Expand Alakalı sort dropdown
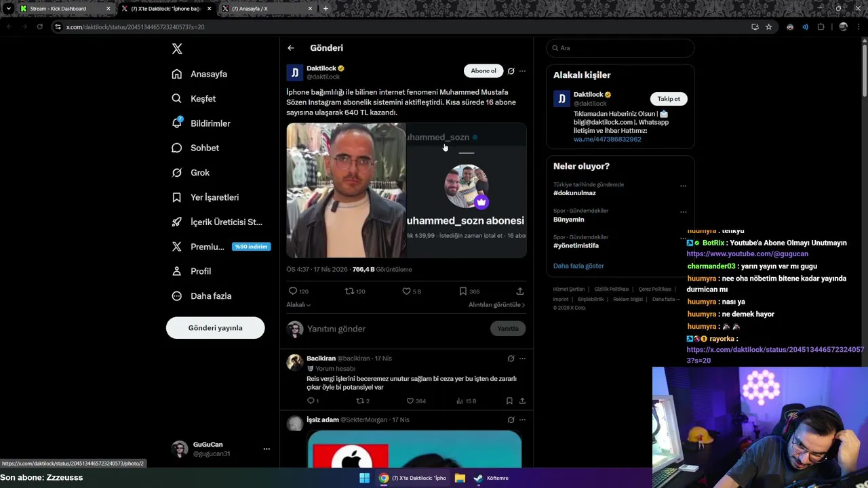The height and width of the screenshot is (488, 868). pyautogui.click(x=298, y=305)
